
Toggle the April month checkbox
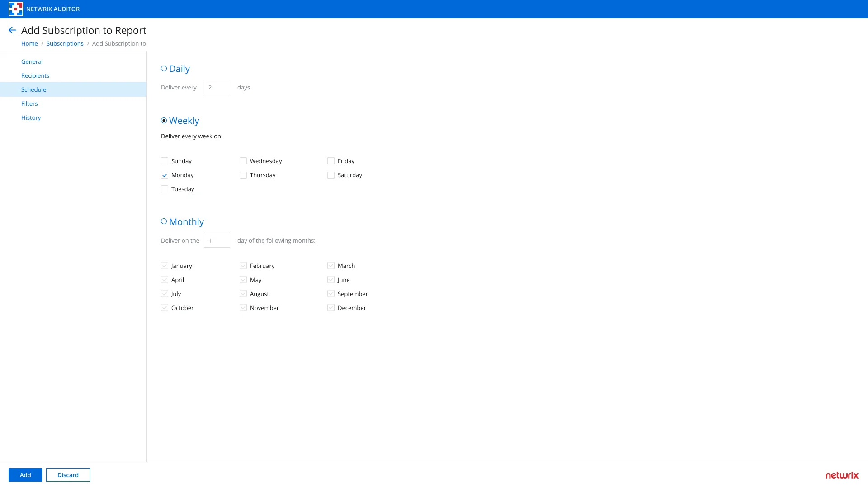(165, 280)
